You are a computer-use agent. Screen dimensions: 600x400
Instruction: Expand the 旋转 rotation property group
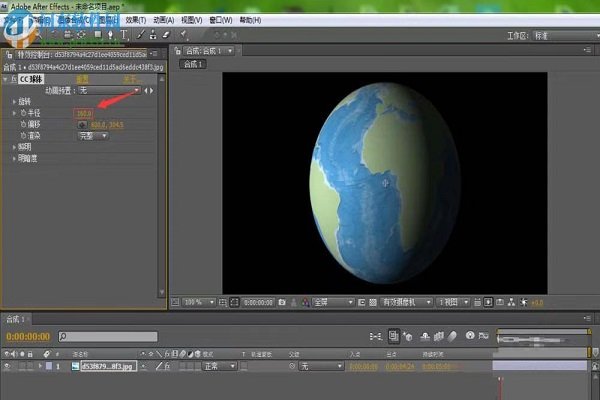point(14,102)
